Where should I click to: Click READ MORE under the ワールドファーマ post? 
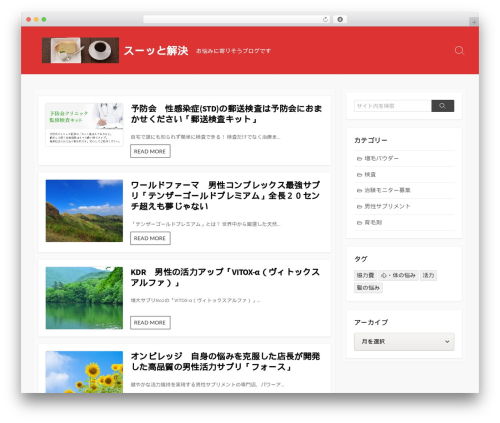150,238
